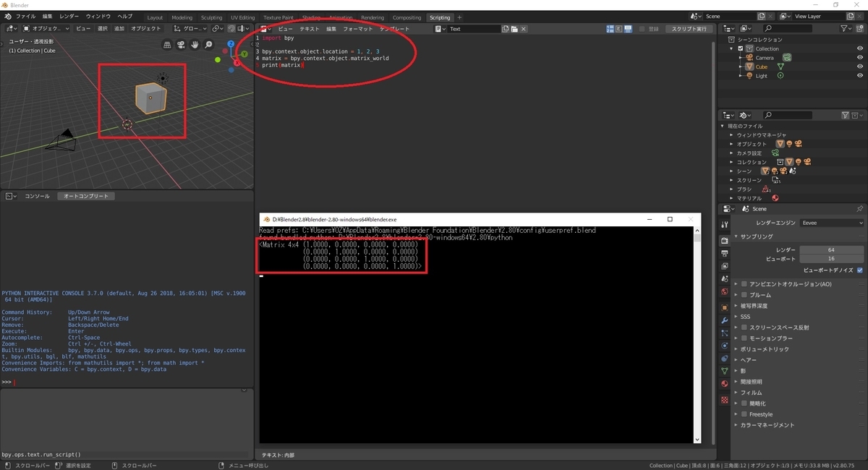Enable アンビエントオクルージョン(AO) checkbox
The height and width of the screenshot is (470, 868).
click(x=744, y=284)
